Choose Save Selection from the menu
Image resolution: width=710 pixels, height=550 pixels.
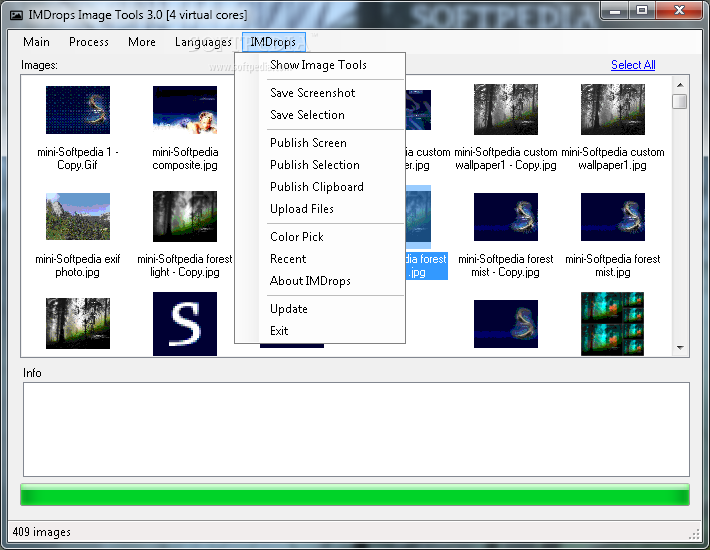307,115
